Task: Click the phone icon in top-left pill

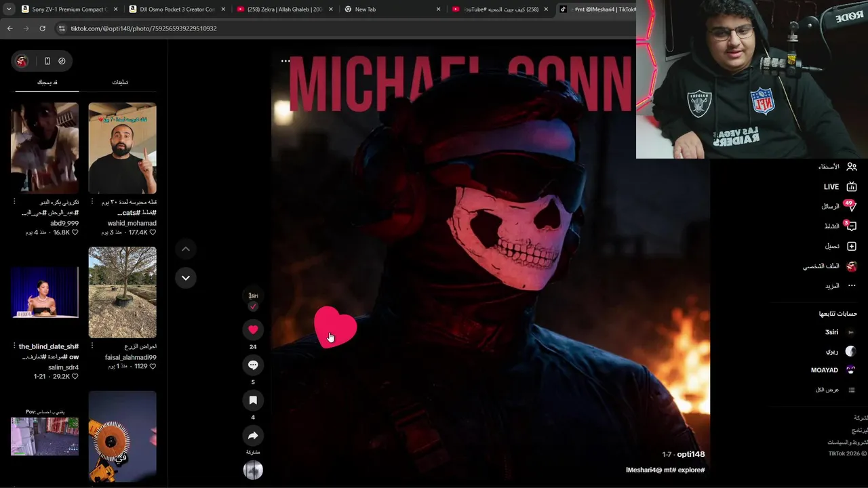Action: [47, 61]
